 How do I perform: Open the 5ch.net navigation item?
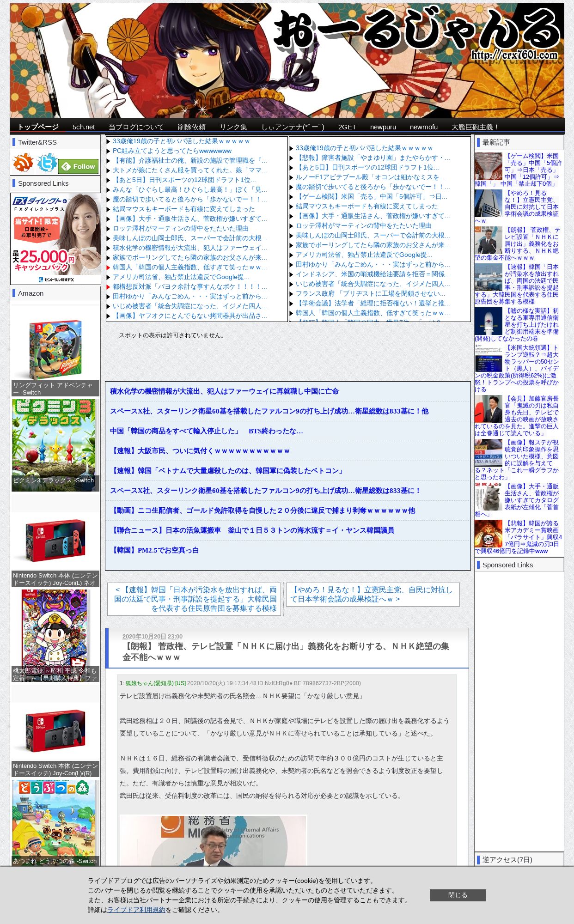coord(84,127)
